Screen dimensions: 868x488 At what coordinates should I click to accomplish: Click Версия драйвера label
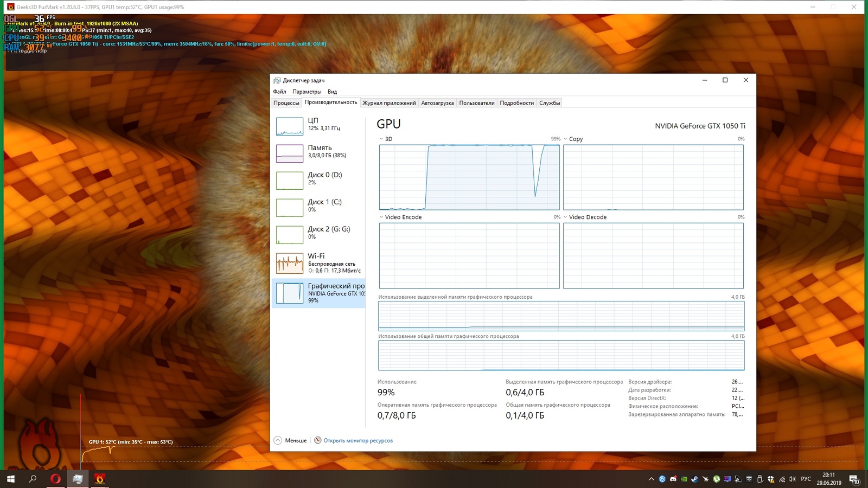pyautogui.click(x=650, y=382)
